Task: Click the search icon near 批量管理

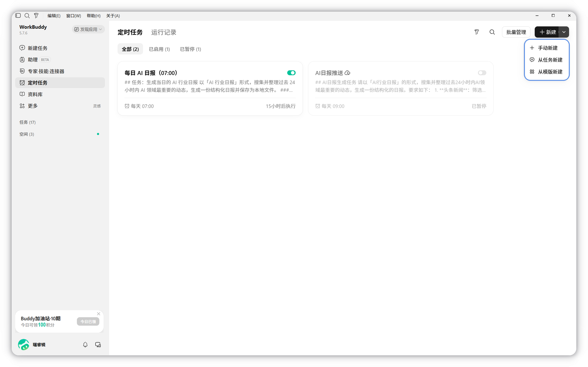Action: 492,32
